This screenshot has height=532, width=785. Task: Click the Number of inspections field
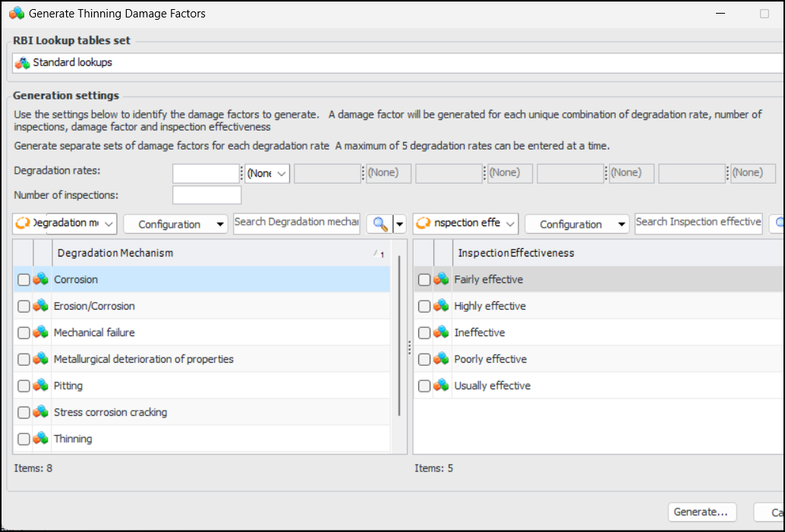click(x=206, y=195)
